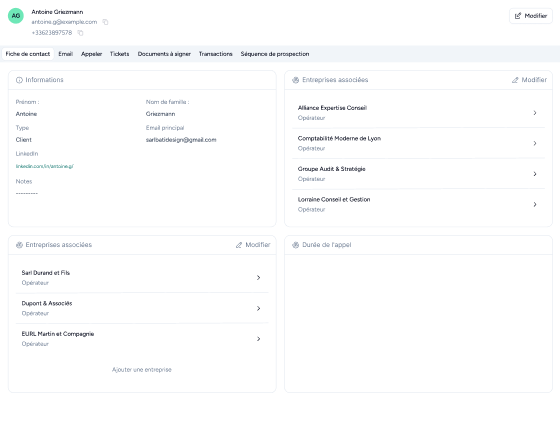
Task: Click the email sarlbatidesign@gmail.com
Action: pos(181,140)
